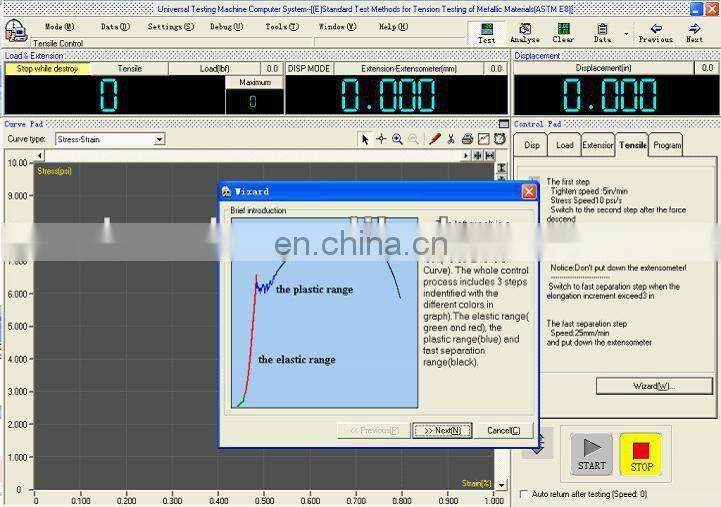This screenshot has width=721, height=507.
Task: Click the Clear toolbar icon
Action: (x=563, y=32)
